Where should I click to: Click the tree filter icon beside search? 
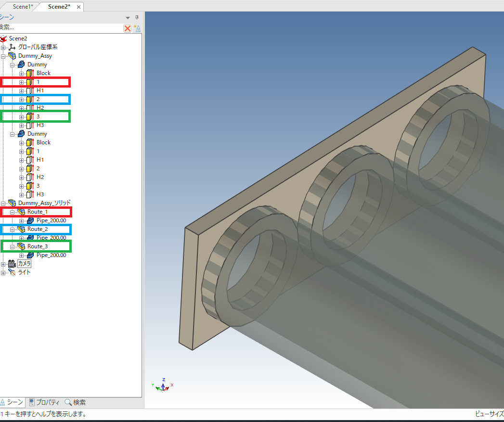point(137,28)
